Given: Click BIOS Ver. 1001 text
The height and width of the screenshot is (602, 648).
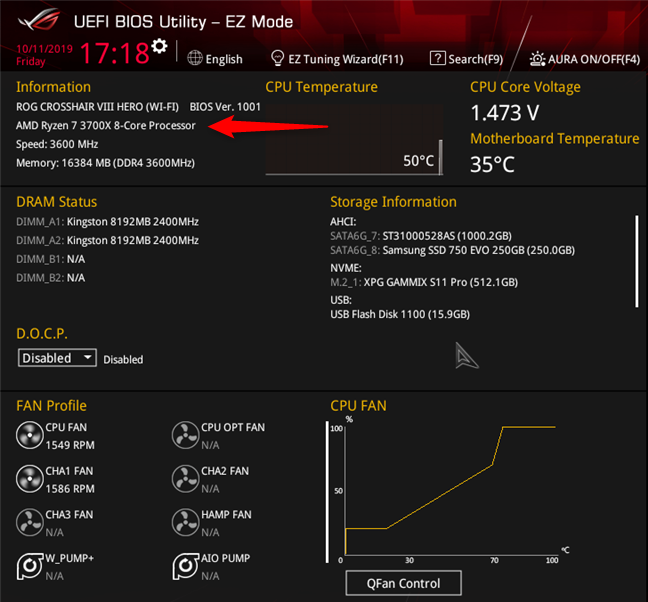Looking at the screenshot, I should pos(225,107).
